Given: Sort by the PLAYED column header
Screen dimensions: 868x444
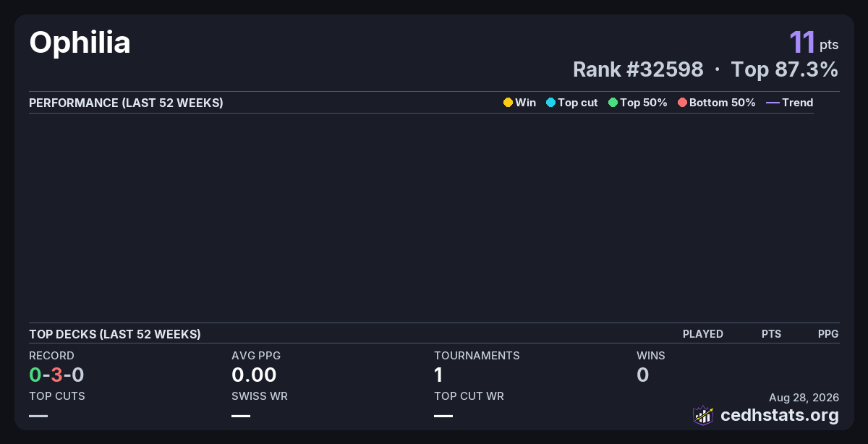Looking at the screenshot, I should pyautogui.click(x=703, y=334).
